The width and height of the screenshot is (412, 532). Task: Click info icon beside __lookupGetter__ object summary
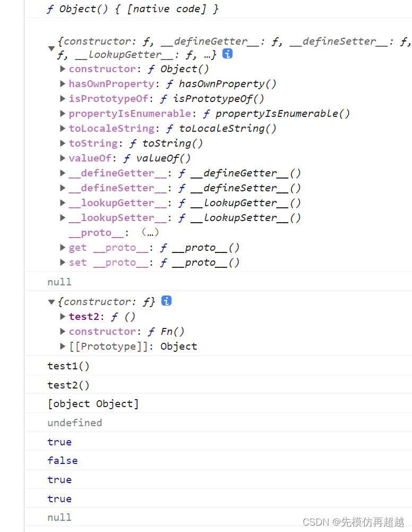click(x=227, y=54)
